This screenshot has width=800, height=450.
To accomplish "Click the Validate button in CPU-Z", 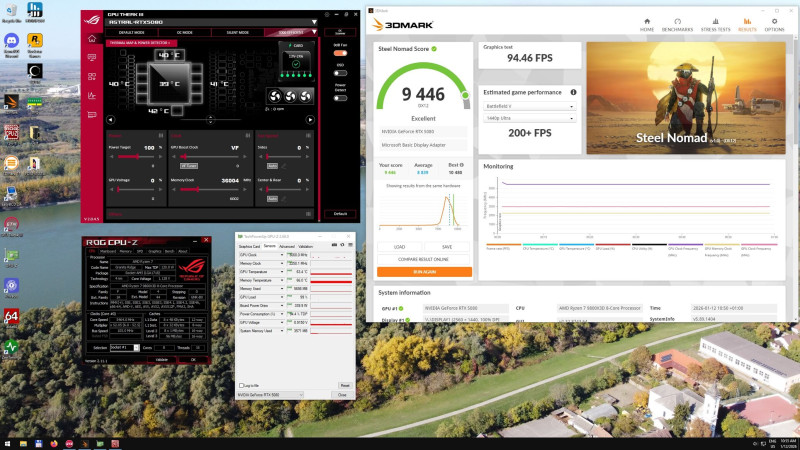I will click(162, 360).
